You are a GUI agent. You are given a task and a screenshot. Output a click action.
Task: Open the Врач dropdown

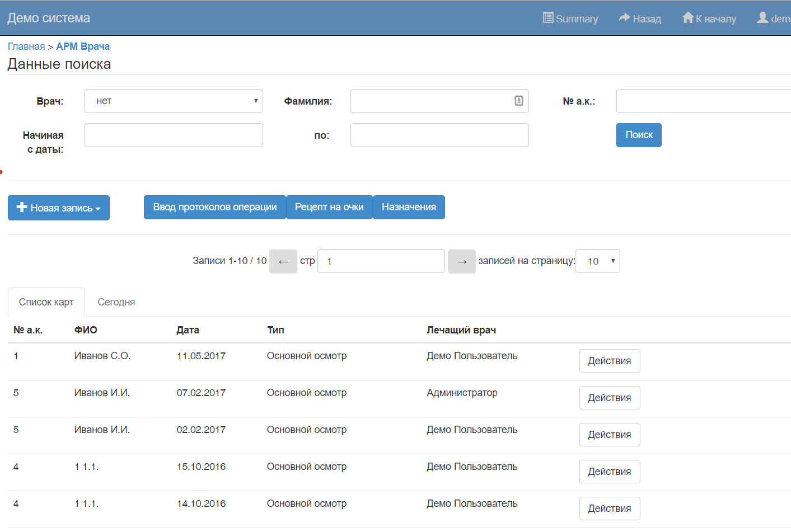pyautogui.click(x=174, y=101)
